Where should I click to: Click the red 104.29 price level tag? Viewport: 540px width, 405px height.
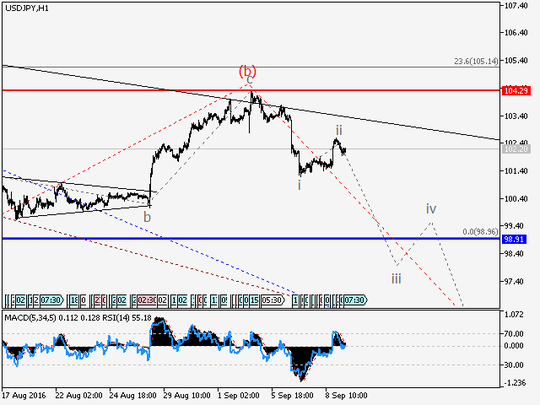click(516, 91)
